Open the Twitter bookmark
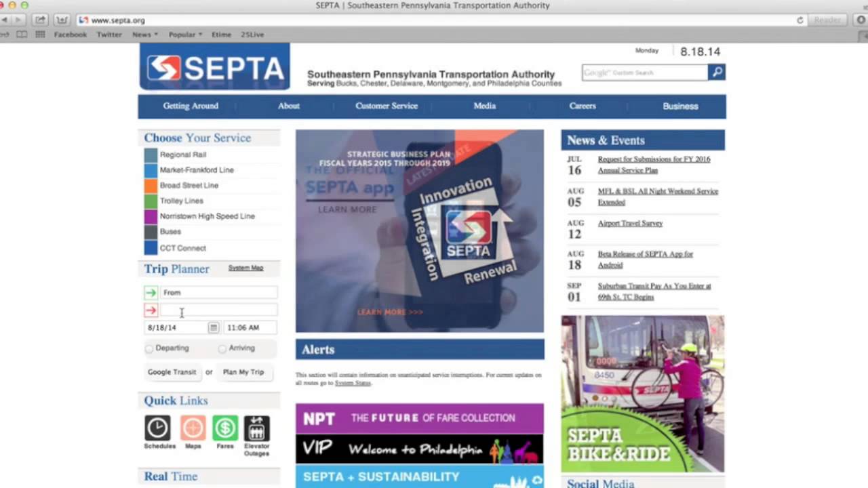The width and height of the screenshot is (868, 488). 109,35
